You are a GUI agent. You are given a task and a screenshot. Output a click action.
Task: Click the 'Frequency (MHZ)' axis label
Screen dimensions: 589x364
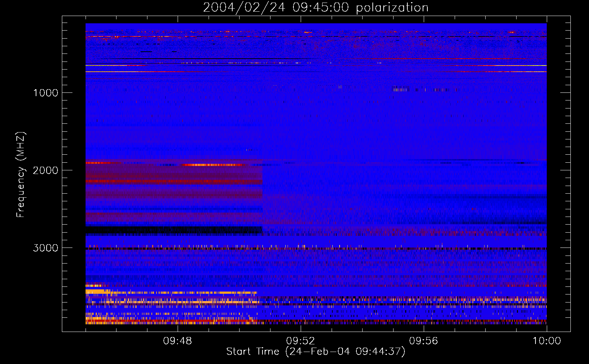21,175
